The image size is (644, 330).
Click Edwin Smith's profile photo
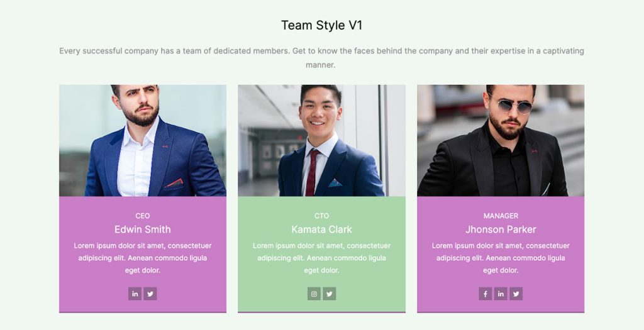click(x=143, y=140)
